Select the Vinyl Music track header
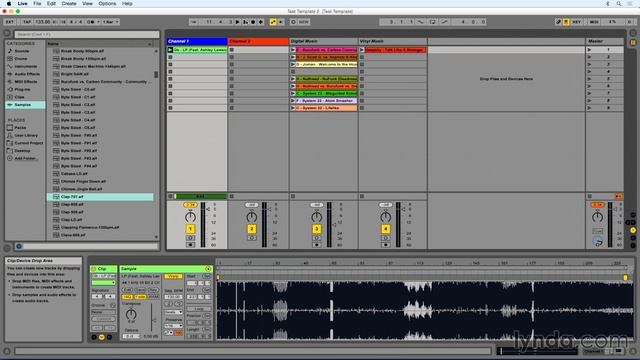640x360 pixels. (x=393, y=41)
